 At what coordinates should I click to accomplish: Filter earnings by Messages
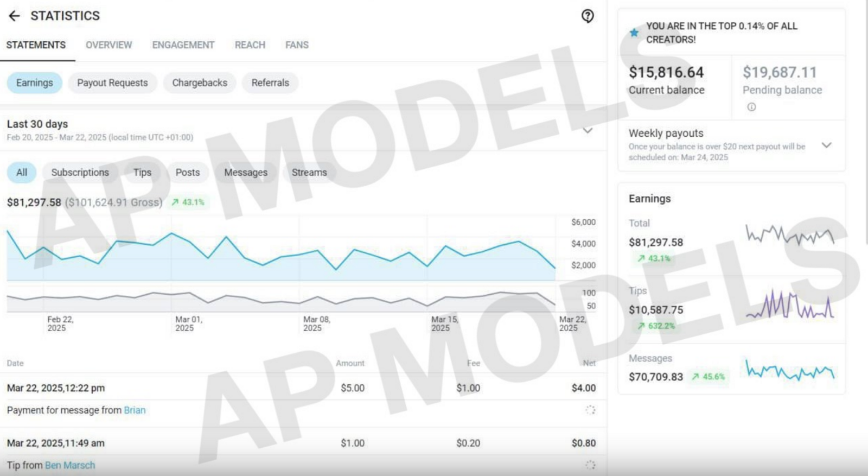tap(246, 173)
